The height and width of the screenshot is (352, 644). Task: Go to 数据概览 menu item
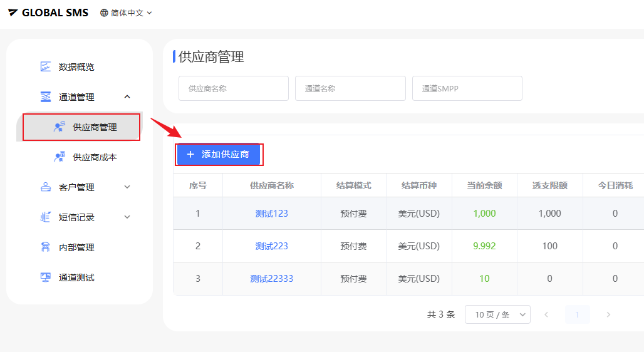tap(76, 67)
